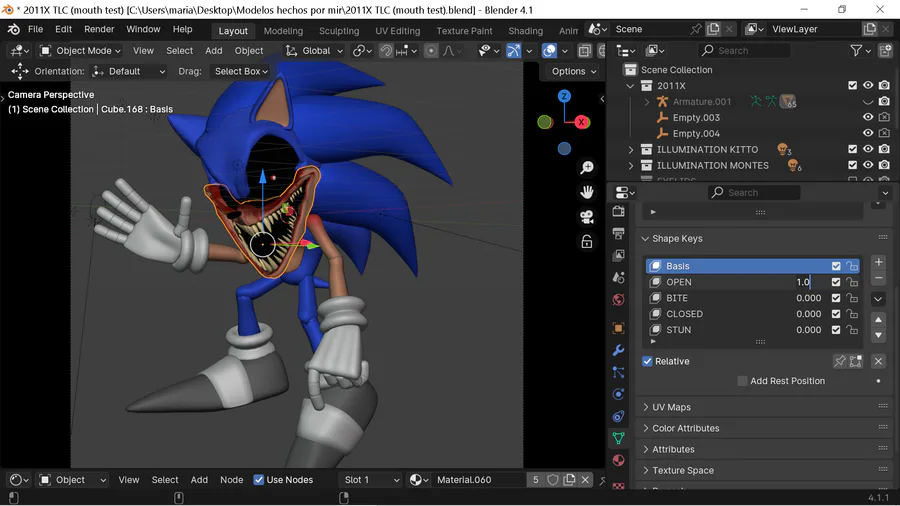Open the Material properties sphere icon
Image resolution: width=900 pixels, height=506 pixels.
(618, 460)
